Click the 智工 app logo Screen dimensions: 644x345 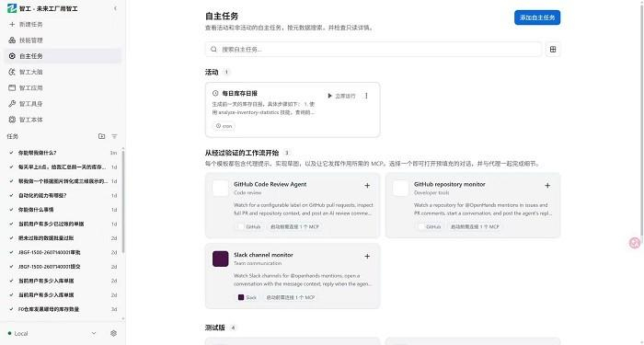coord(12,8)
